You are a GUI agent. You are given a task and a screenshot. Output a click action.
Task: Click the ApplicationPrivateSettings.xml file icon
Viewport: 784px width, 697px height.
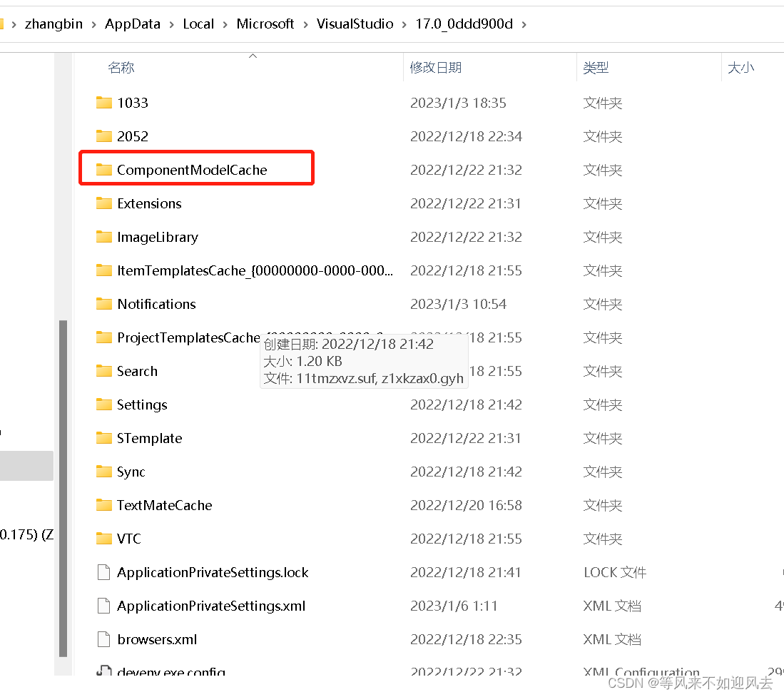coord(104,606)
